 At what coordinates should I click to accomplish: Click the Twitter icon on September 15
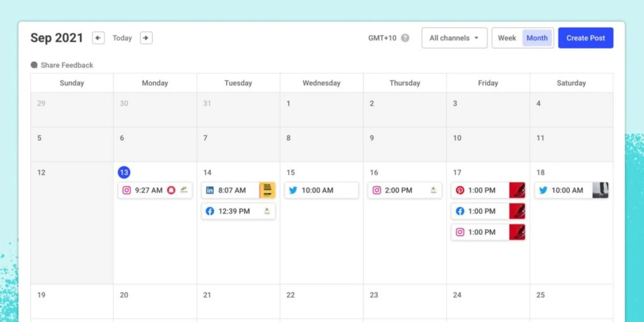pos(293,190)
